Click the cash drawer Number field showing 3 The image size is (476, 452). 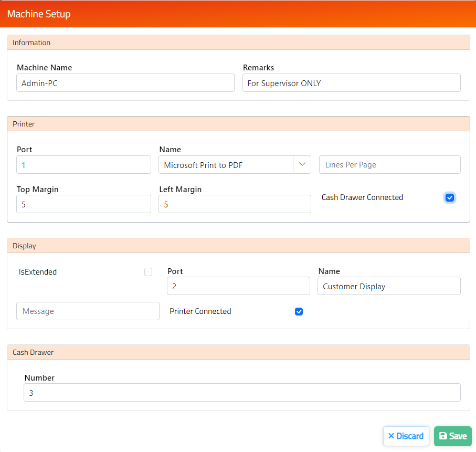(242, 392)
